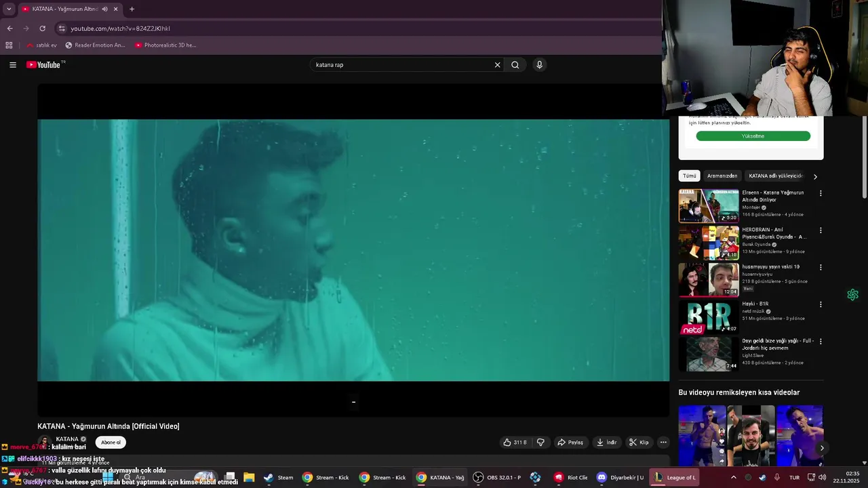Click the video player to pause

click(x=353, y=250)
